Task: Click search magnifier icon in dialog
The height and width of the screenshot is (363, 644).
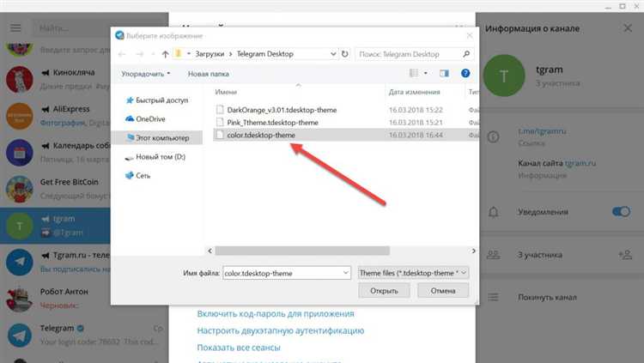Action: pos(466,54)
